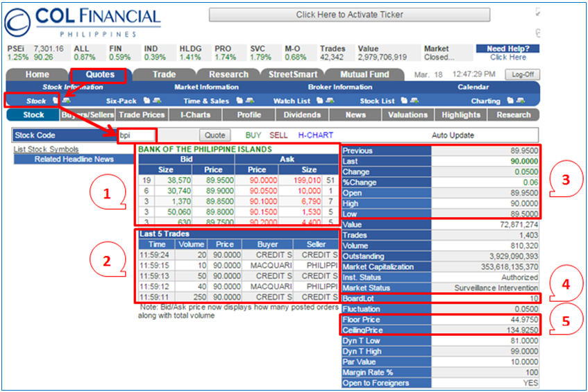Open the StreetSmart tab
588x392 pixels.
[x=293, y=74]
